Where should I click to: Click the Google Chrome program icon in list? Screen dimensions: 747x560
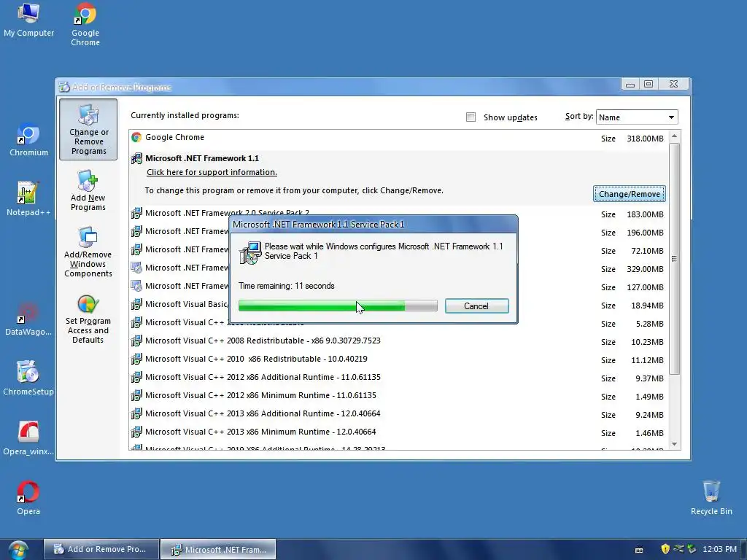pyautogui.click(x=136, y=138)
